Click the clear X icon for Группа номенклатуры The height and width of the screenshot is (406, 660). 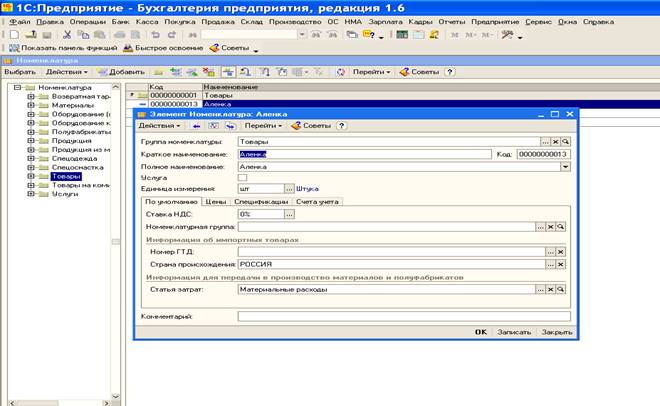click(x=555, y=142)
